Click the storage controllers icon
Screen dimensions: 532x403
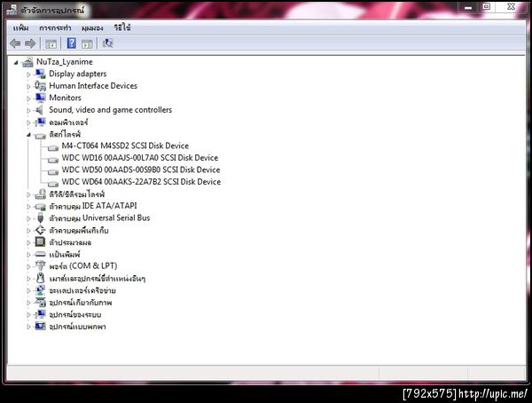pos(41,230)
